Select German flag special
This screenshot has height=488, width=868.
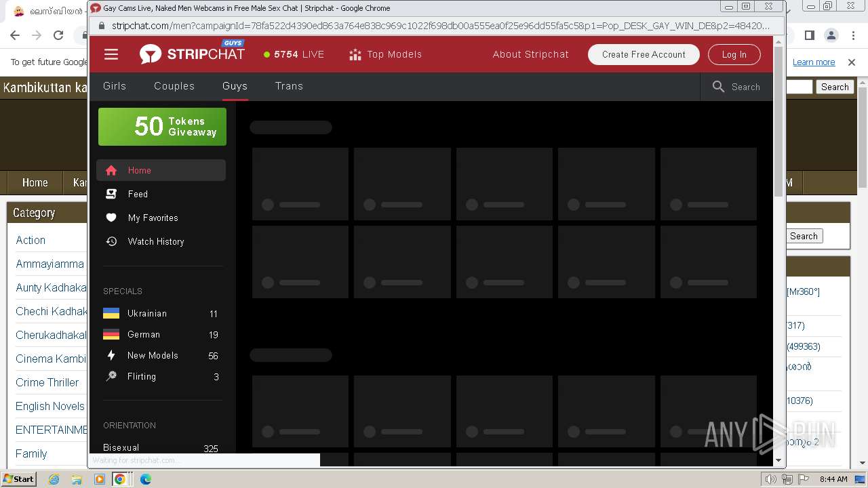(161, 334)
